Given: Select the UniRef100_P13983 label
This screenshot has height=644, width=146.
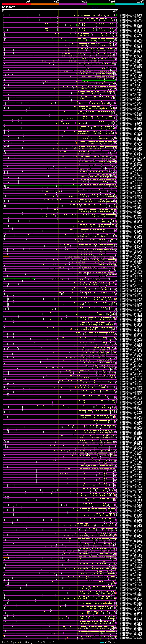Looking at the screenshot, I should (x=131, y=161).
